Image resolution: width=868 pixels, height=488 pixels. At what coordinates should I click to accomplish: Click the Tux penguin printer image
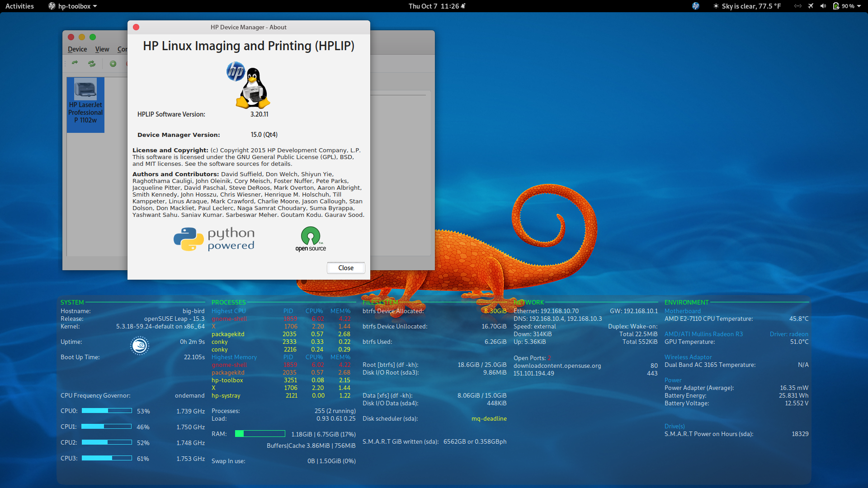pyautogui.click(x=253, y=89)
